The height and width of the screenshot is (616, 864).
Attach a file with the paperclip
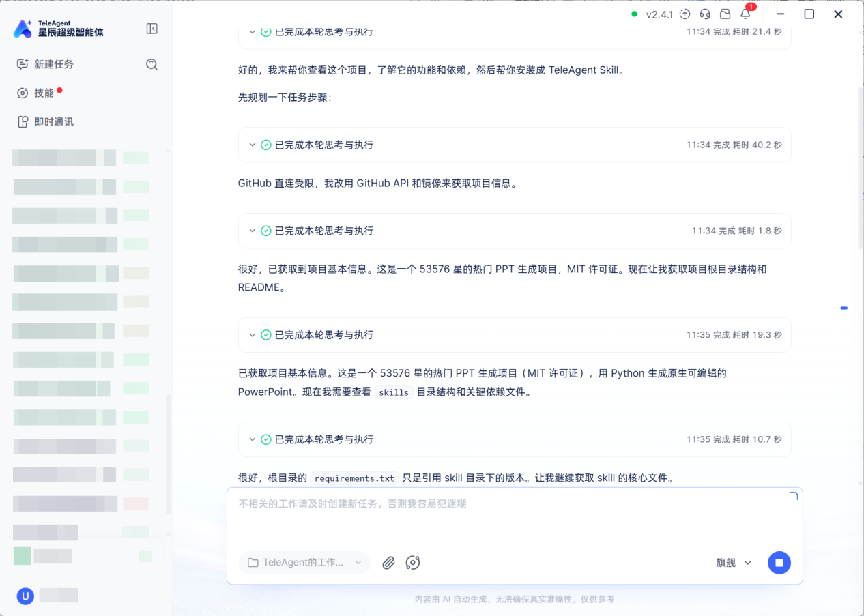[388, 563]
